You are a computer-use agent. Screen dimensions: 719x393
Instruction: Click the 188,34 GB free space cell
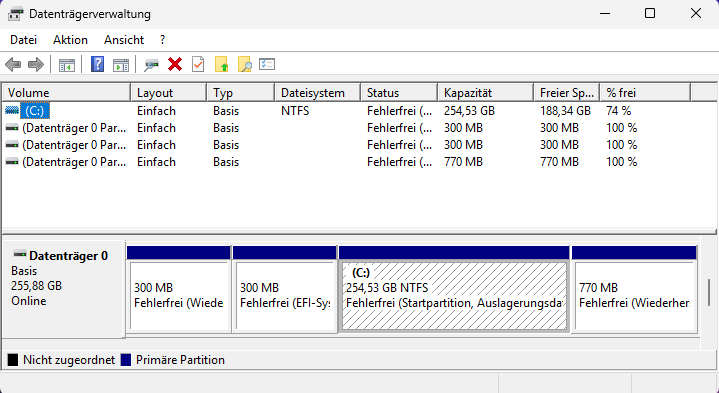(x=565, y=111)
